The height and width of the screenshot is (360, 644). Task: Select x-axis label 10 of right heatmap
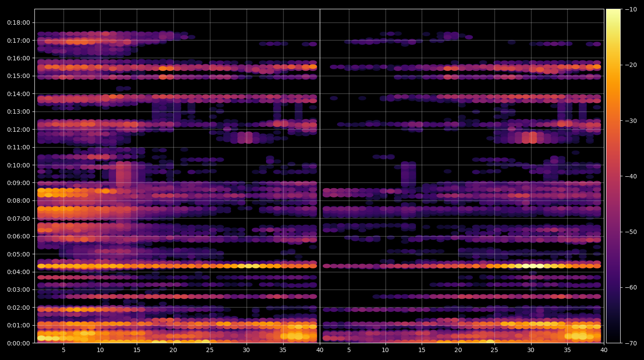(x=385, y=350)
